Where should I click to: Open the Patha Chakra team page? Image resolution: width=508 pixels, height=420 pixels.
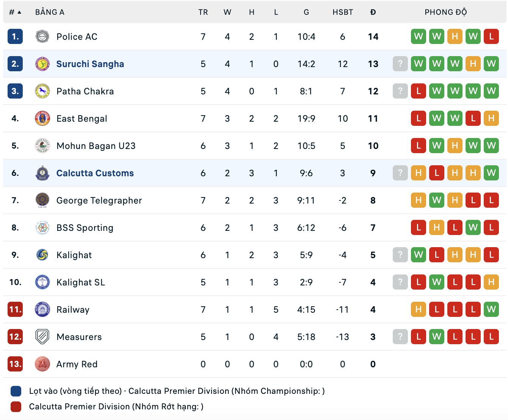tap(85, 91)
